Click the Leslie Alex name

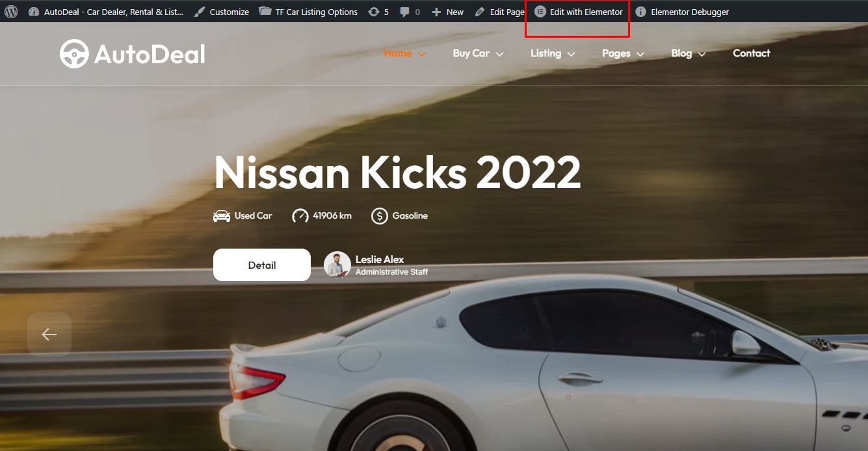[x=380, y=259]
